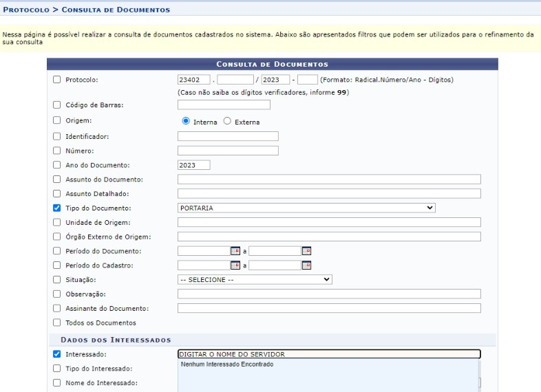
Task: Select the Interna origin radio button
Action: (186, 121)
